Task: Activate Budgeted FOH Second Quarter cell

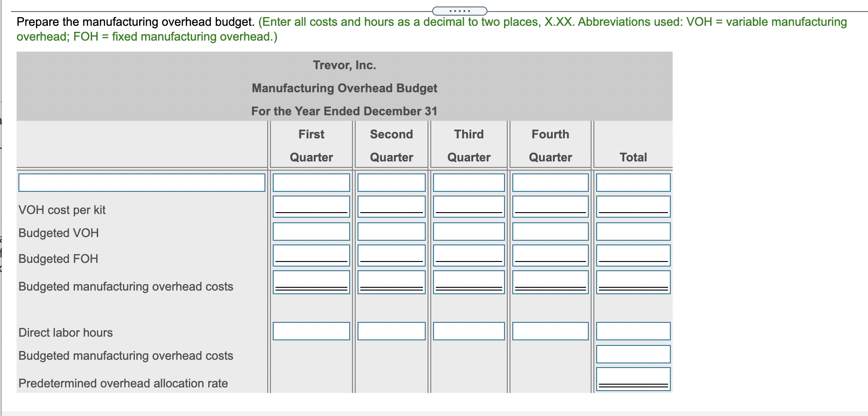Action: pos(392,256)
